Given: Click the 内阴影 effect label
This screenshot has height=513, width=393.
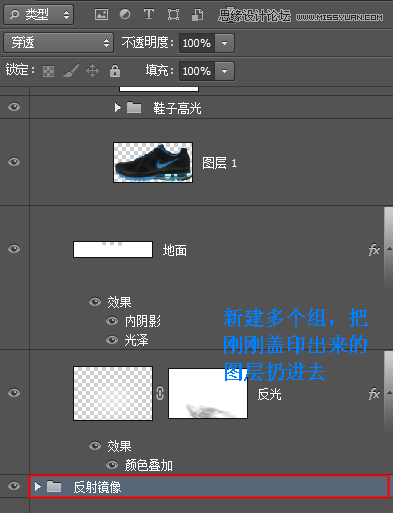Looking at the screenshot, I should pos(143,321).
